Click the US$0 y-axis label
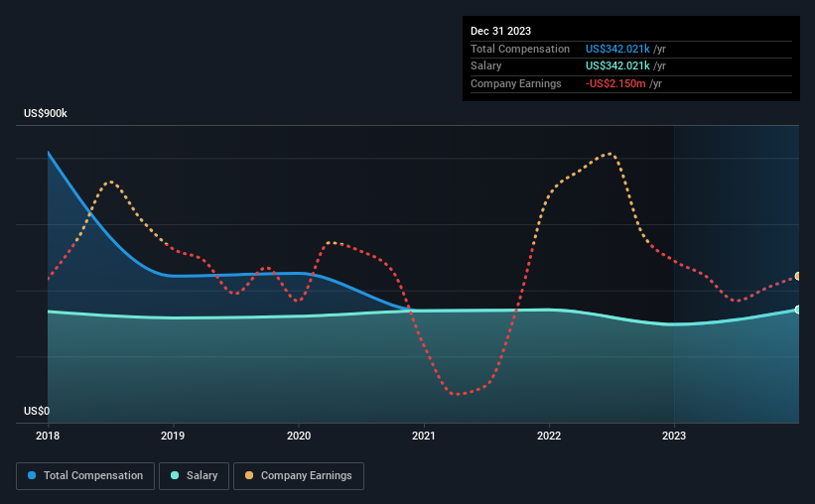The width and height of the screenshot is (815, 504). (x=37, y=411)
